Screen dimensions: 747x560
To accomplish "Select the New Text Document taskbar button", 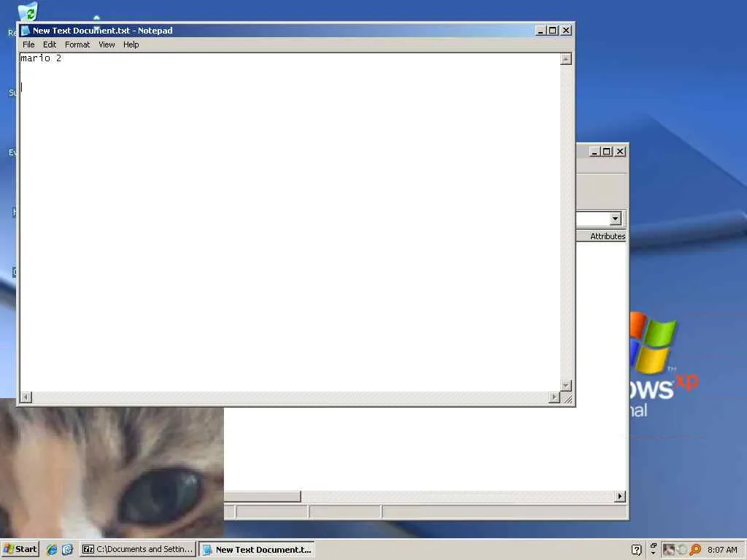I will coord(257,550).
